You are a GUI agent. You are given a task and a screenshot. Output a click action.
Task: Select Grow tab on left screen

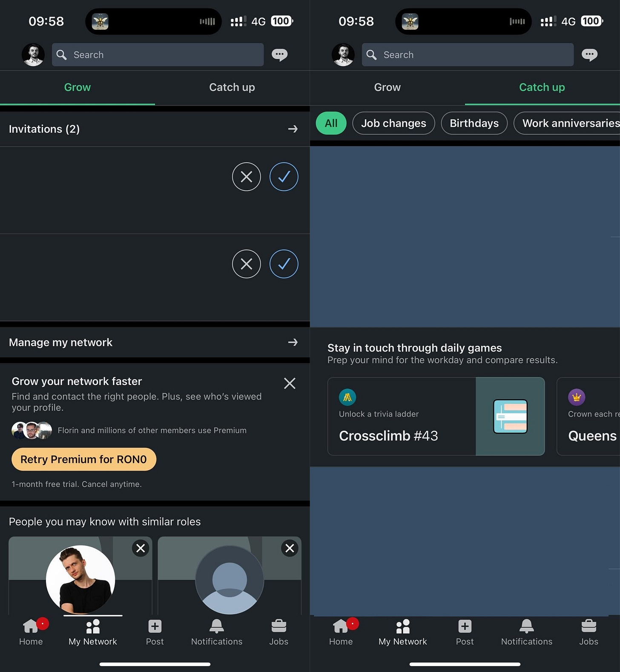coord(77,87)
